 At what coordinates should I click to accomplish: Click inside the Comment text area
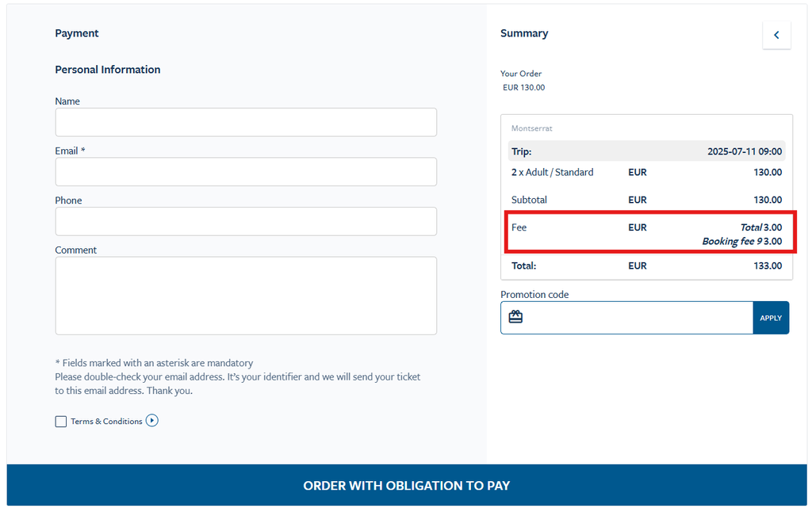click(246, 295)
